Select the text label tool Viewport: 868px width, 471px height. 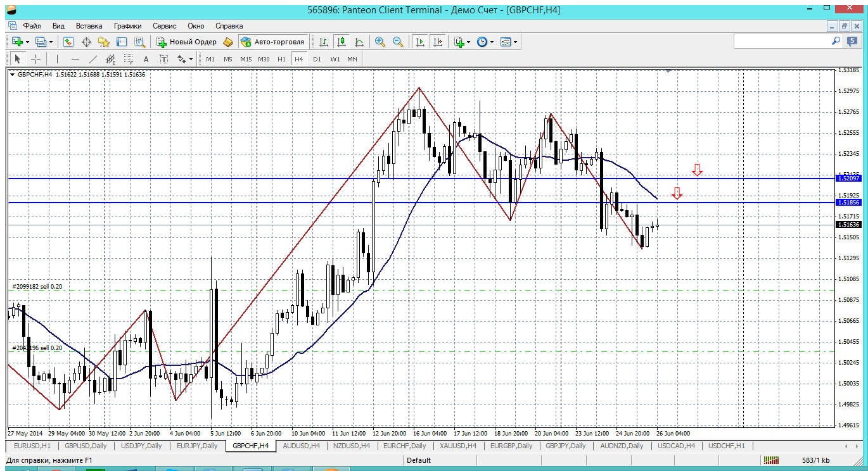point(163,59)
